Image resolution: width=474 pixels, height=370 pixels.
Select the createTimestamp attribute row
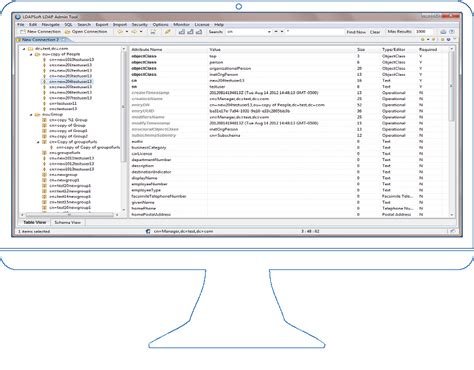click(288, 93)
